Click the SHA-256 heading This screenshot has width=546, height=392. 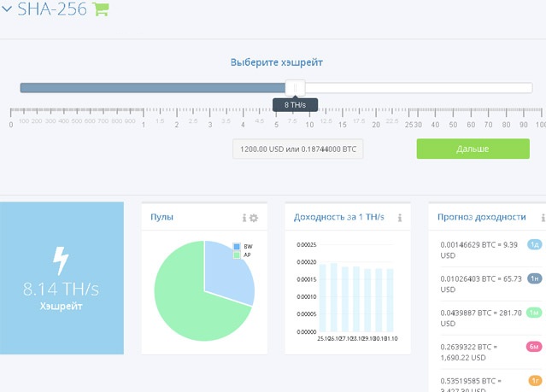coord(52,9)
